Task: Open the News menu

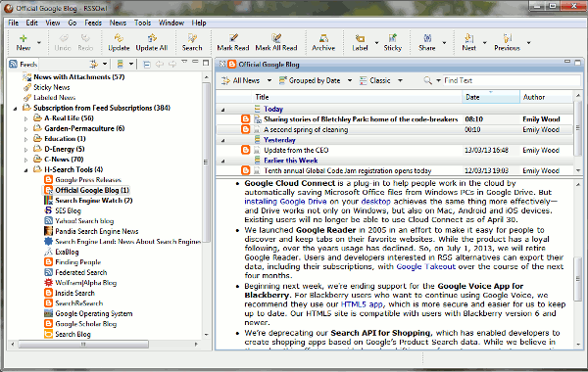Action: 118,23
